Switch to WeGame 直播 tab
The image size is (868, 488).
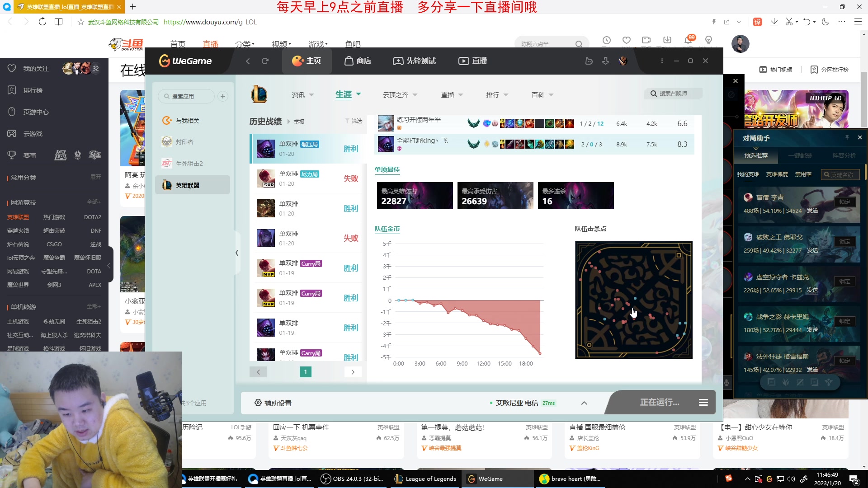473,61
